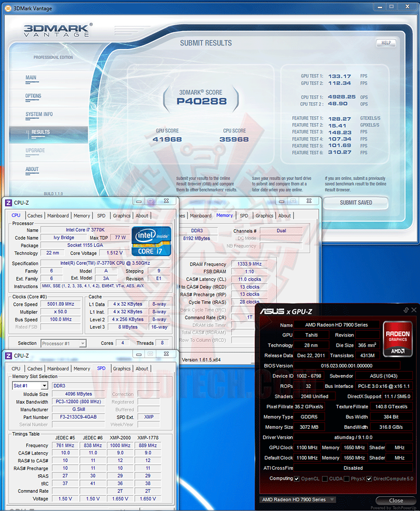This screenshot has height=511, width=420.
Task: Toggle the PhysX checkbox in GPU-Z
Action: tap(346, 479)
